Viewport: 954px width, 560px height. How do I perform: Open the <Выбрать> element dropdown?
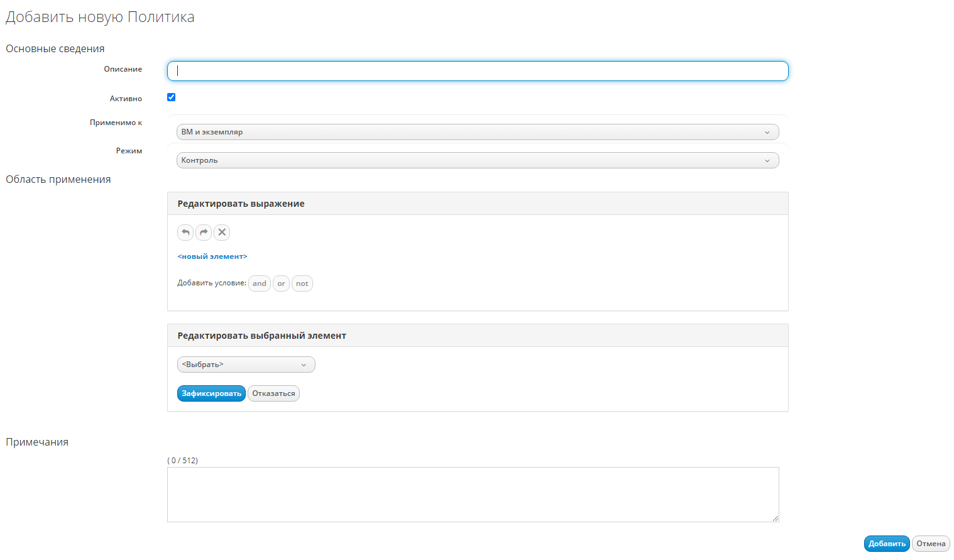[x=246, y=365]
